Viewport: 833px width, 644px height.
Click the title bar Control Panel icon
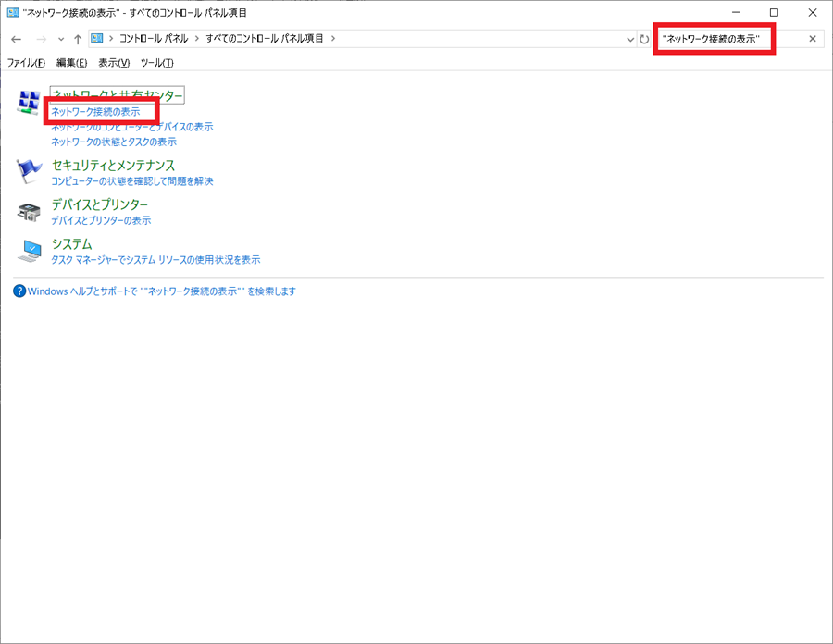point(13,12)
